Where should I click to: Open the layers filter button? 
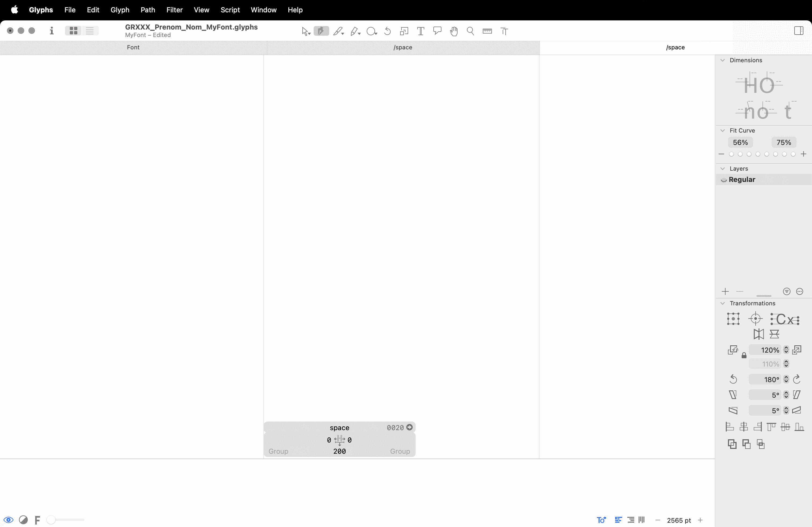coord(786,291)
